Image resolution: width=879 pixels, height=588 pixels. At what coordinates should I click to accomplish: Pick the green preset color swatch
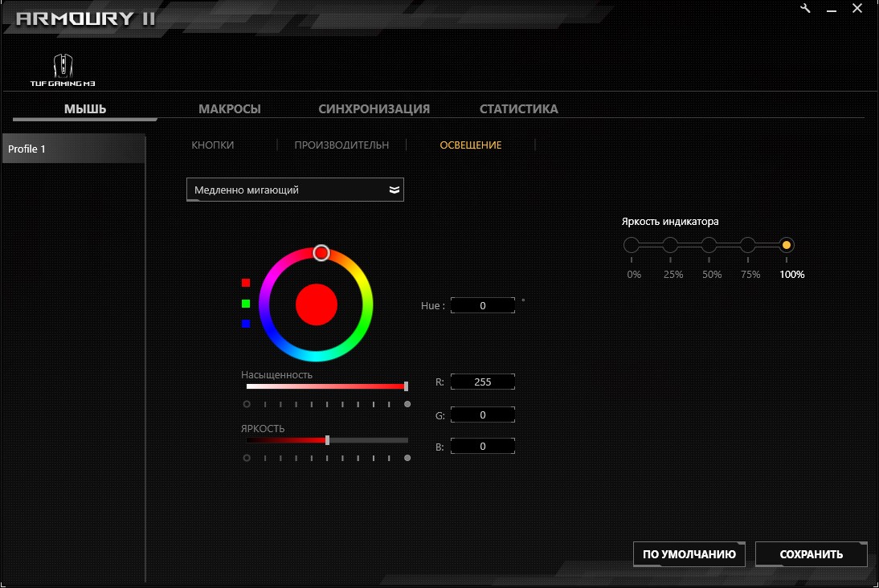coord(246,304)
